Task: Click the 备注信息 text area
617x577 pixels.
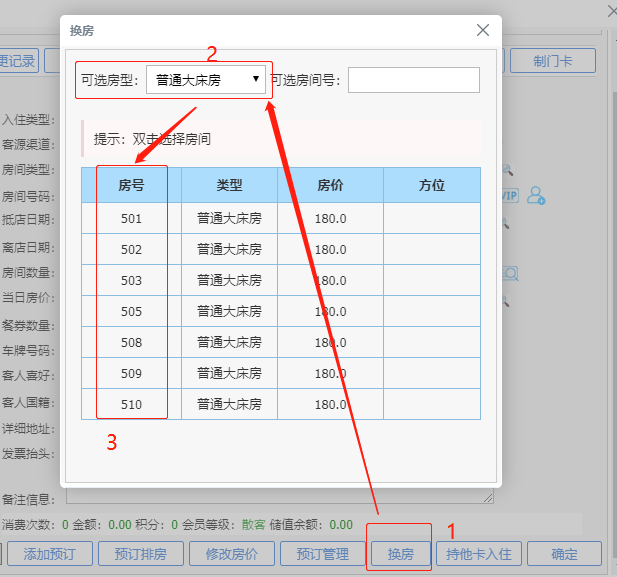Action: [x=280, y=496]
